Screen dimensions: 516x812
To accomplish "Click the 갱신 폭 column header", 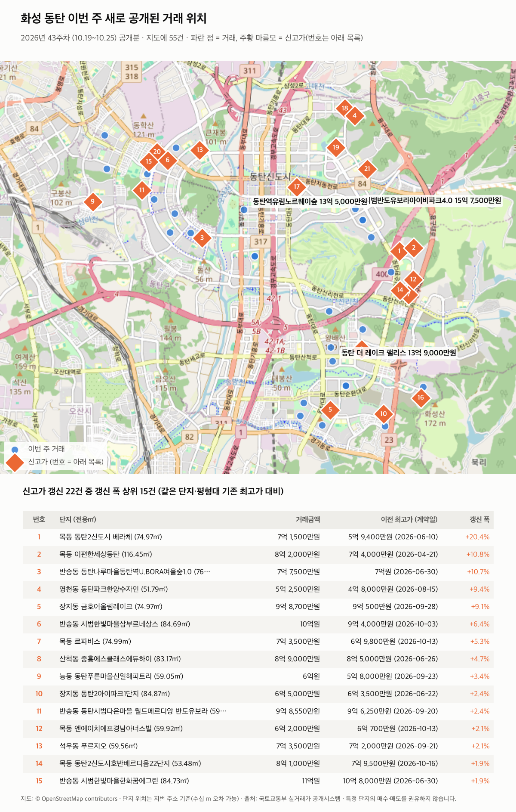I will [479, 519].
